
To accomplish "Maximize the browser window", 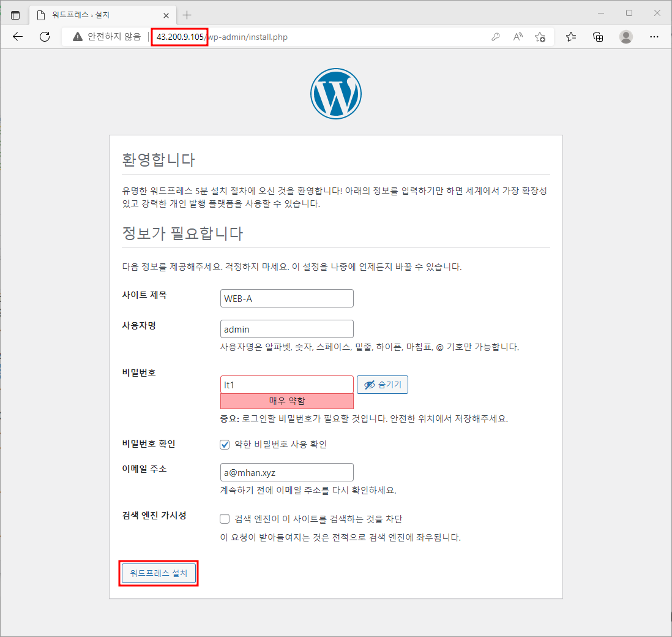I will 629,13.
